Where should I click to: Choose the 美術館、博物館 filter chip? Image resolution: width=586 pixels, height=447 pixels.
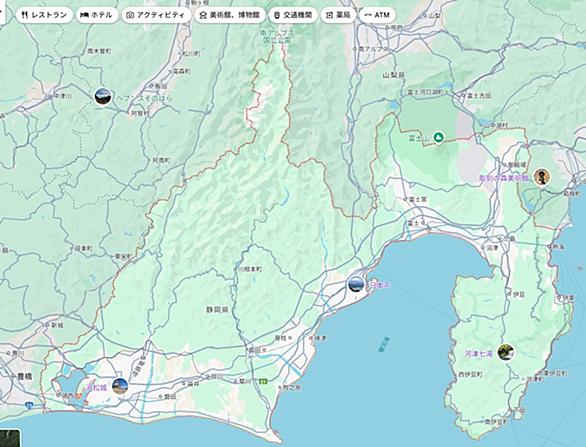[230, 15]
